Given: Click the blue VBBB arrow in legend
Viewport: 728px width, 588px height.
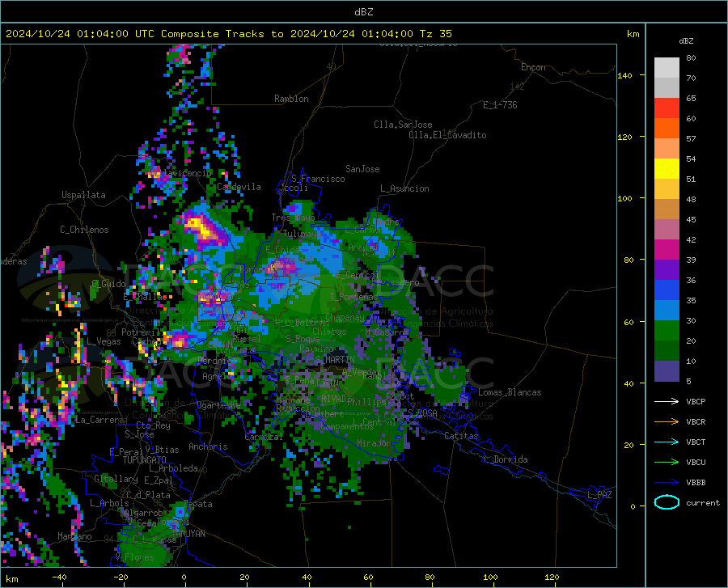Looking at the screenshot, I should 667,483.
